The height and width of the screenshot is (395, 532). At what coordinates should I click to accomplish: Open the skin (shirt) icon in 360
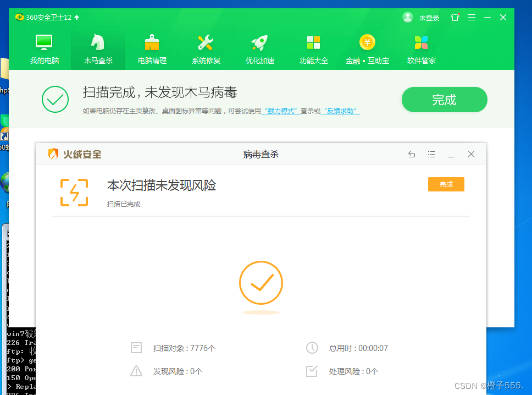[x=455, y=17]
